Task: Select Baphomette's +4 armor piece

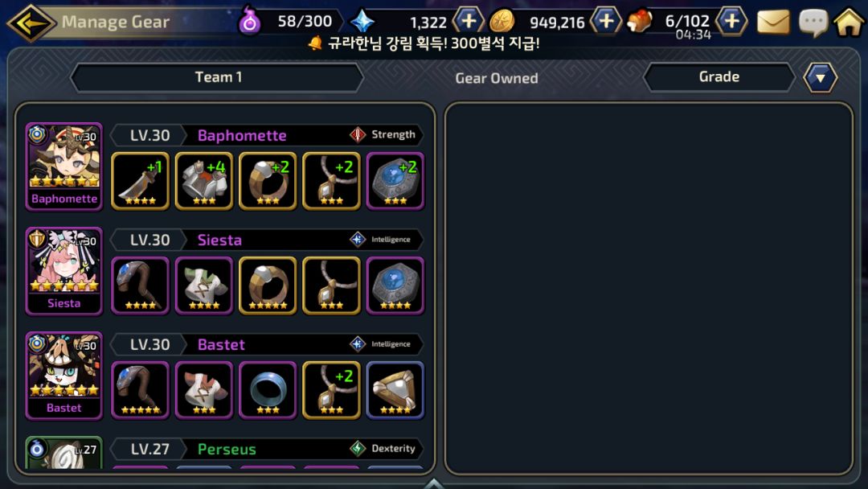Action: click(x=203, y=181)
